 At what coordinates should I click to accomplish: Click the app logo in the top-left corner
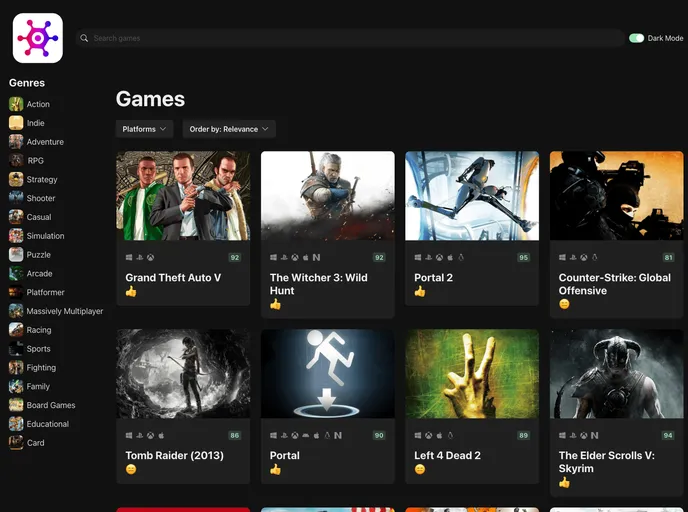coord(38,38)
